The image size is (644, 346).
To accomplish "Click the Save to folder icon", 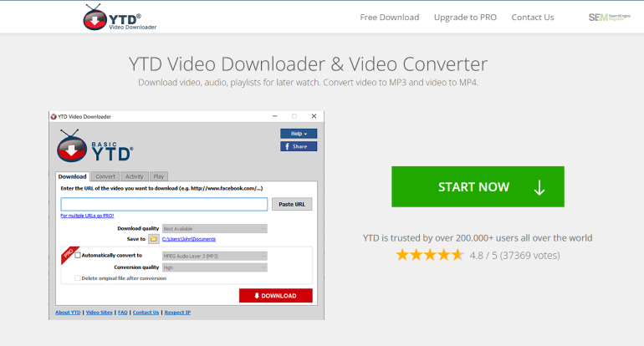I will point(154,239).
